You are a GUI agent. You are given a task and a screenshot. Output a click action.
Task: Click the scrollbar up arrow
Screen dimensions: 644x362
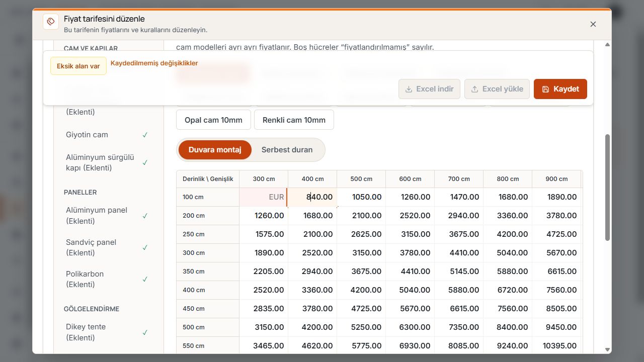[x=607, y=45]
